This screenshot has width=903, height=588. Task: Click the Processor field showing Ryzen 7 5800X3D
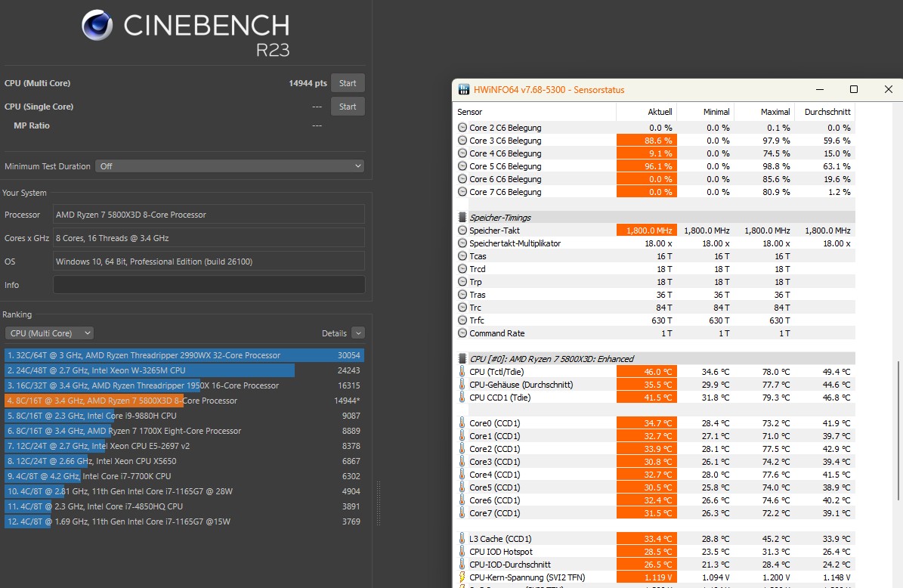[209, 214]
